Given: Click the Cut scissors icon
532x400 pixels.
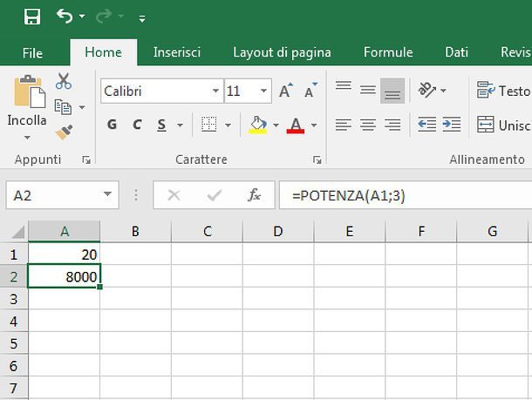Looking at the screenshot, I should point(64,82).
